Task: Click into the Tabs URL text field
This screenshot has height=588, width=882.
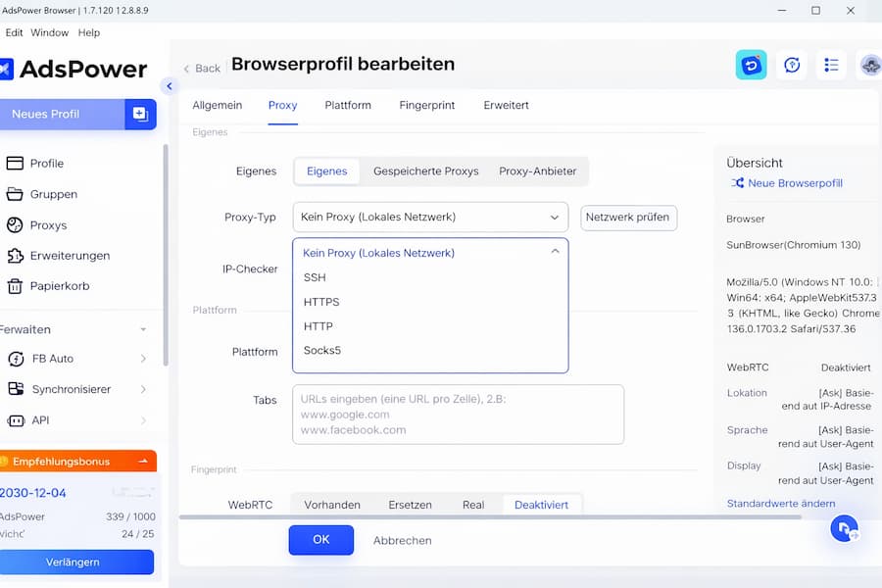Action: [x=458, y=415]
